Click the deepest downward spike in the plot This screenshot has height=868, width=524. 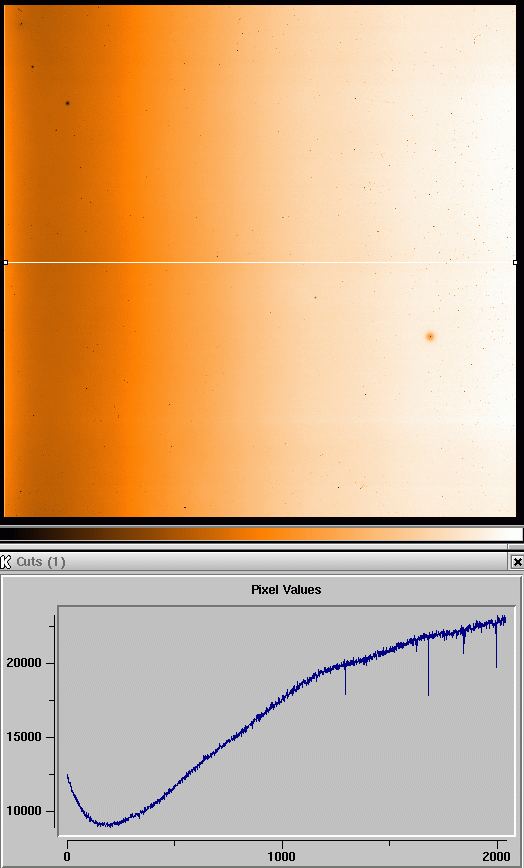click(428, 694)
